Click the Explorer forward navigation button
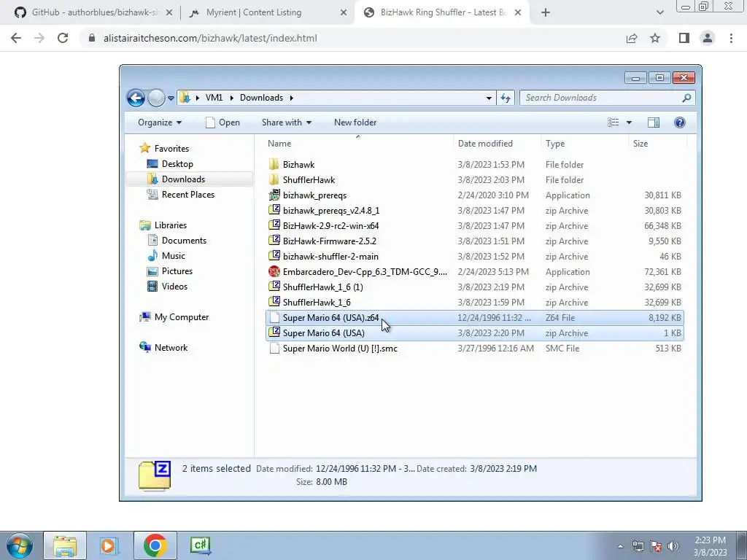747x560 pixels. point(156,98)
